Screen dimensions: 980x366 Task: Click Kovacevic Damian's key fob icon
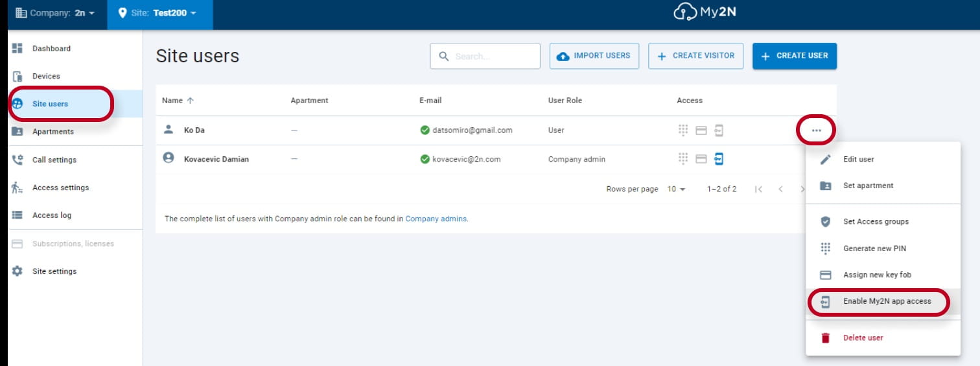click(701, 158)
